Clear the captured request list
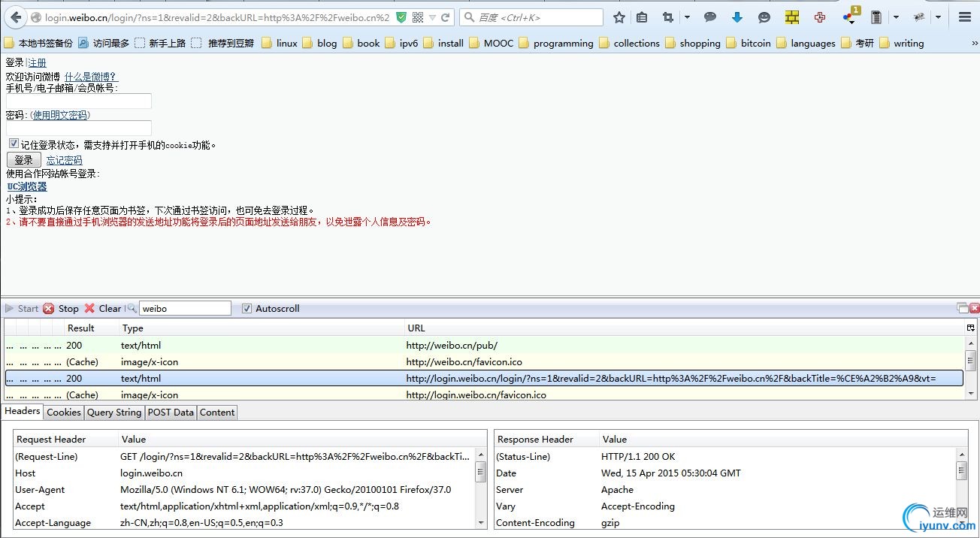 103,309
